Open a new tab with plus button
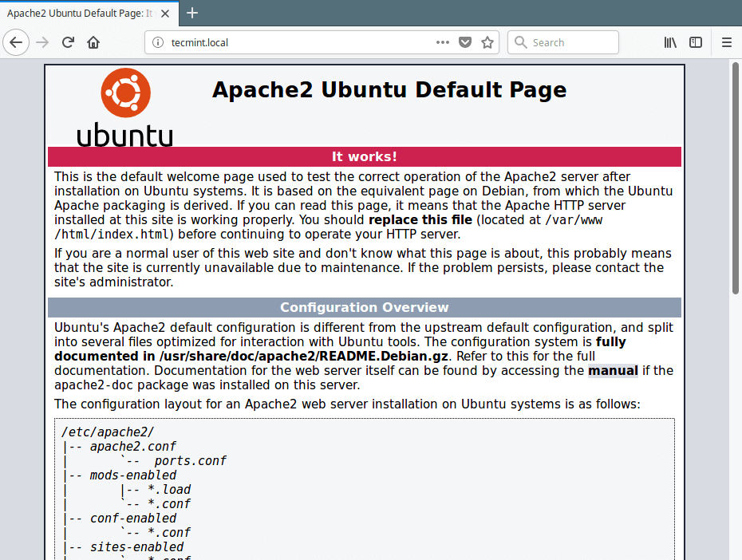 point(192,13)
